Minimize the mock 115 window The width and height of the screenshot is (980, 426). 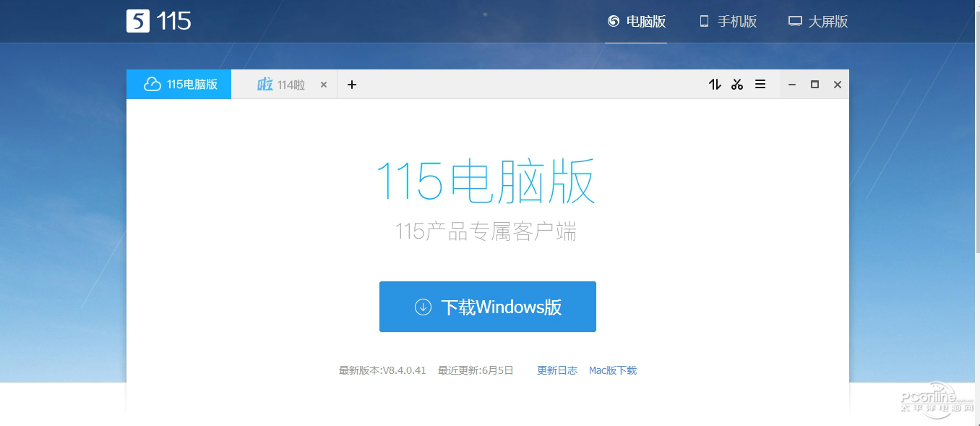pyautogui.click(x=792, y=85)
